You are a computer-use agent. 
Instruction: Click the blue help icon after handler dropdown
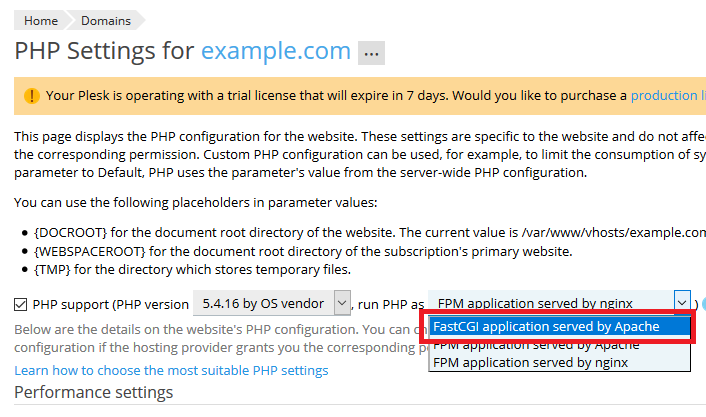[703, 303]
